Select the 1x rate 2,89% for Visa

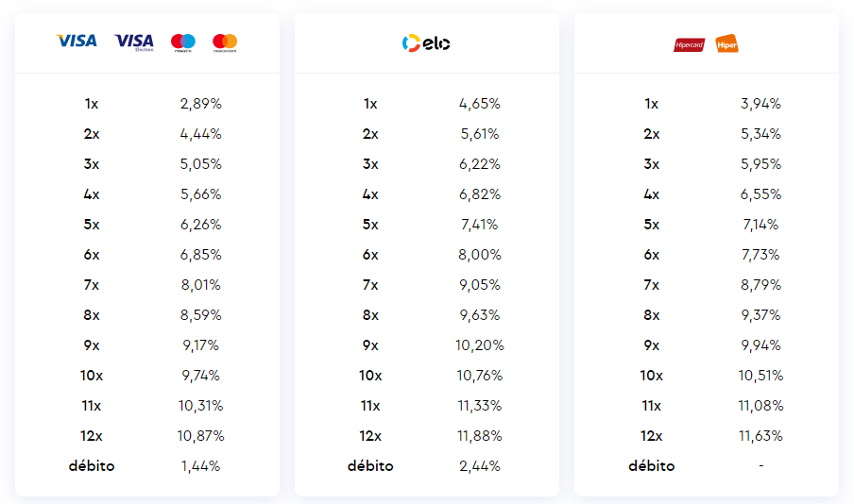click(x=200, y=104)
